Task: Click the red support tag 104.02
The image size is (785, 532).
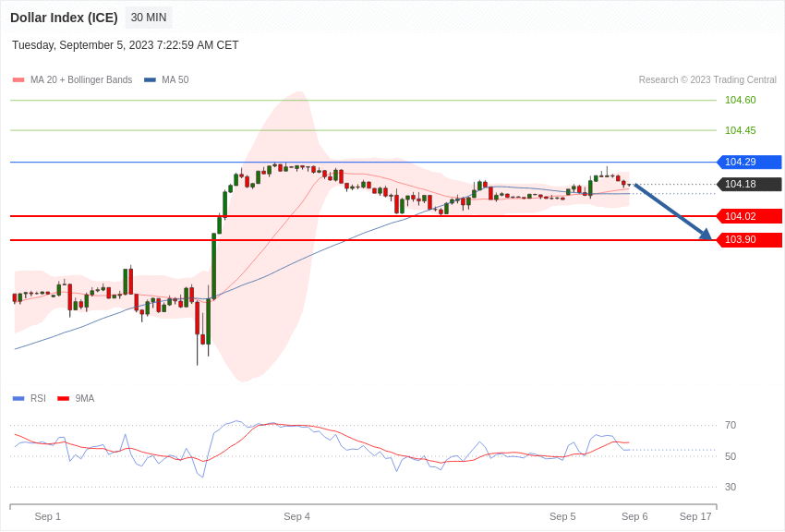Action: 750,216
